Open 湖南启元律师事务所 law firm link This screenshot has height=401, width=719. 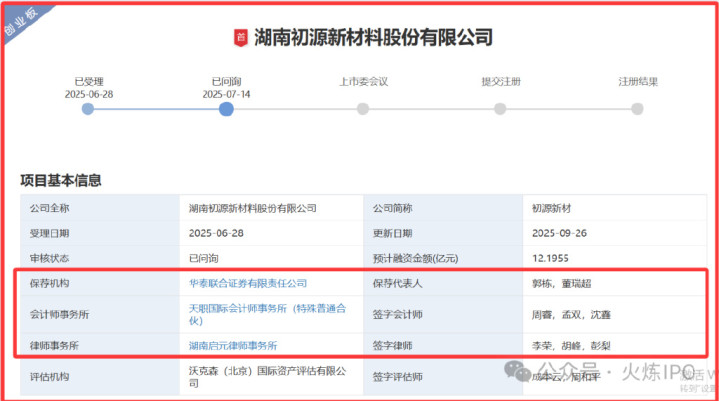coord(233,346)
